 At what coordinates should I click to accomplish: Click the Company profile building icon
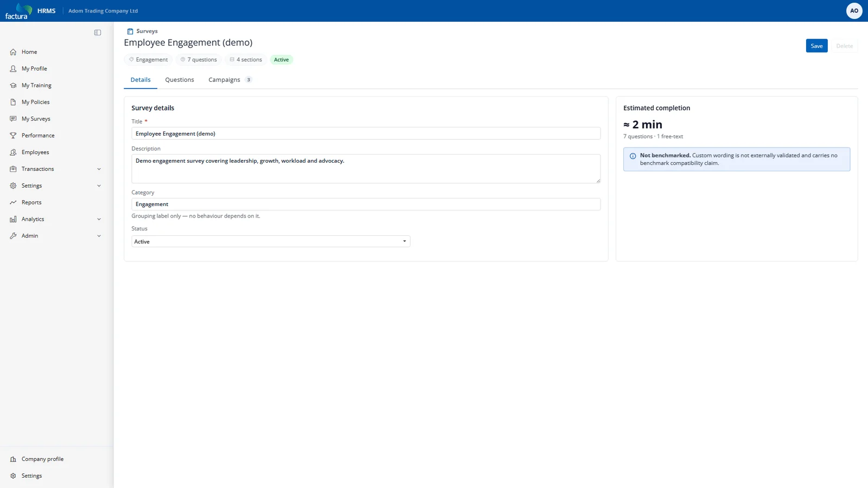[x=13, y=459]
